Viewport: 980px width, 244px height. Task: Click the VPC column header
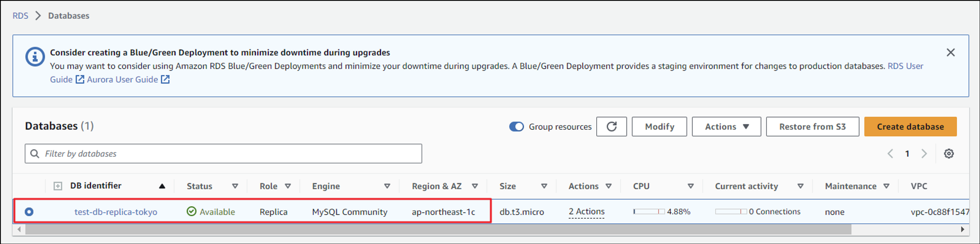pyautogui.click(x=919, y=186)
